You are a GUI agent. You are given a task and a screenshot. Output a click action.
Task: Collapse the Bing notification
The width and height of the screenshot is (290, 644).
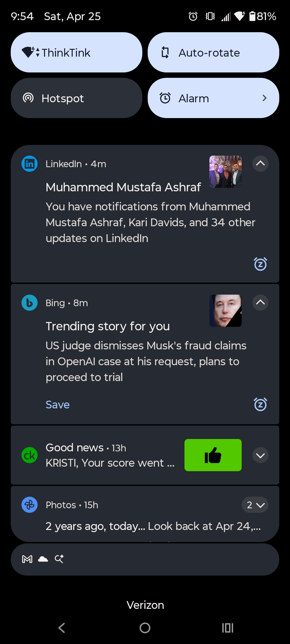coord(260,302)
